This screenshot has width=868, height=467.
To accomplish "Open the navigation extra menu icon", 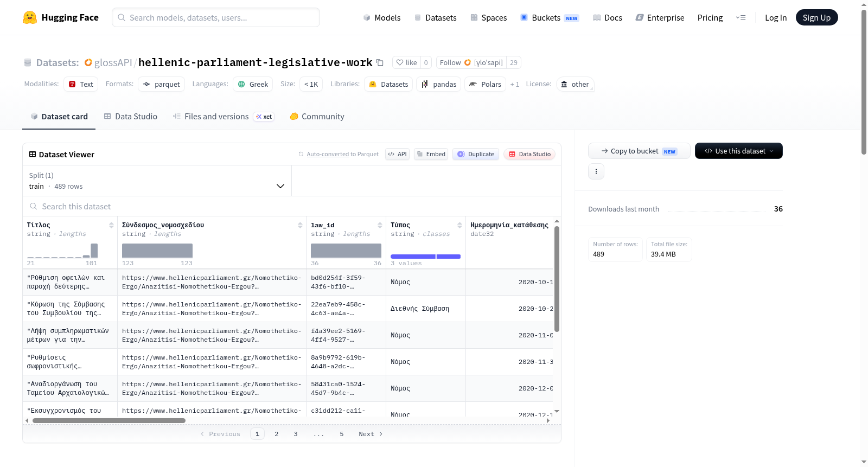I will 741,17.
